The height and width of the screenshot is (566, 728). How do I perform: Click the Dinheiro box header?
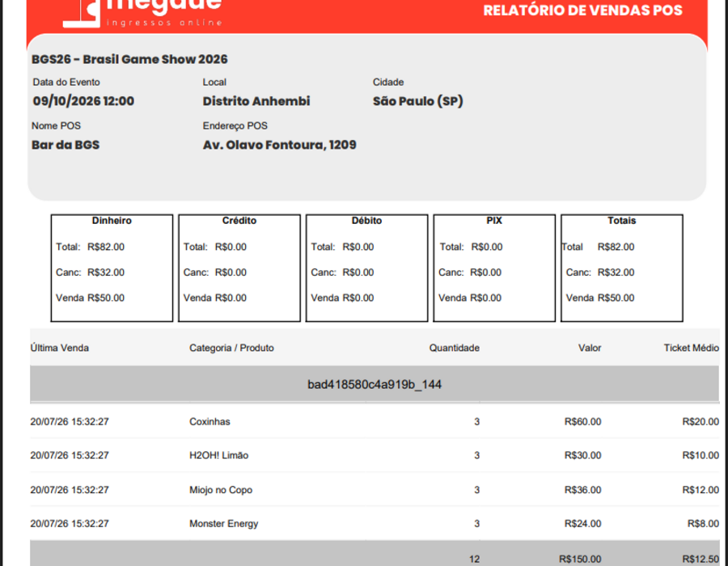(112, 221)
